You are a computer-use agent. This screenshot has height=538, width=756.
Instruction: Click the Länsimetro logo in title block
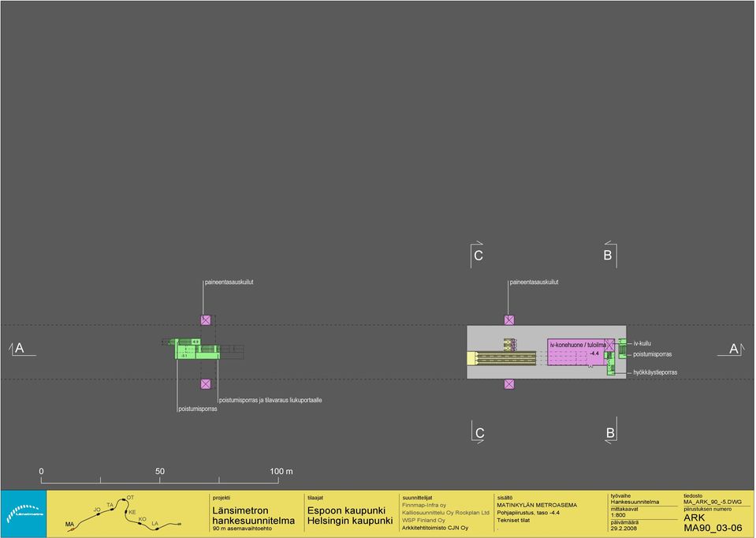(x=24, y=514)
